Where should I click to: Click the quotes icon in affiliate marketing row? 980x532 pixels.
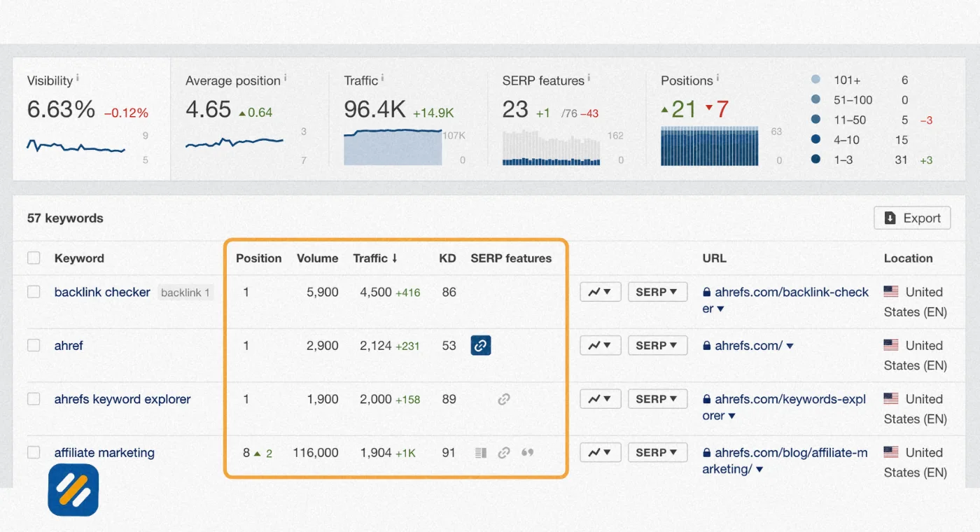[x=528, y=452]
